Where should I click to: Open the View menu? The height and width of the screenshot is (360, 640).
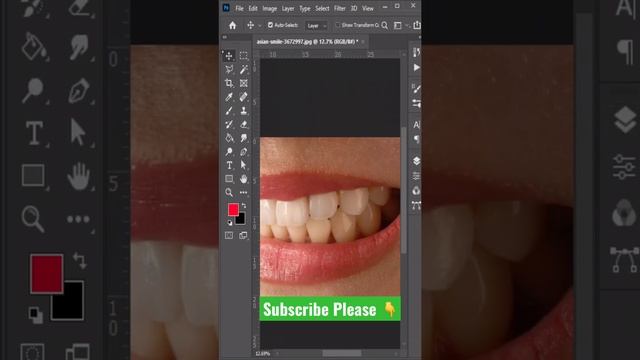pyautogui.click(x=368, y=8)
